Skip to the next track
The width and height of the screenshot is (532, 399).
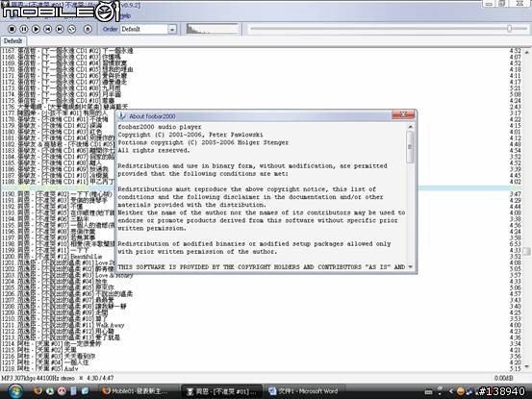[60, 29]
